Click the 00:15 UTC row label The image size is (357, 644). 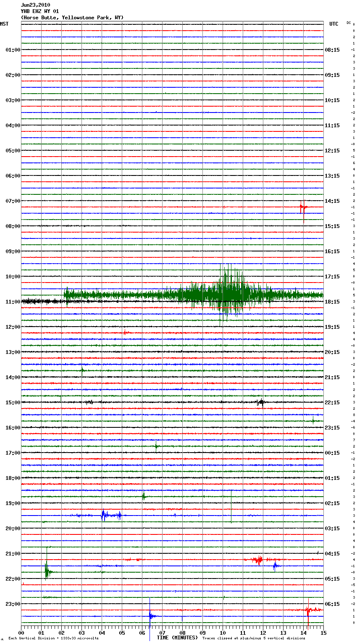click(x=332, y=453)
